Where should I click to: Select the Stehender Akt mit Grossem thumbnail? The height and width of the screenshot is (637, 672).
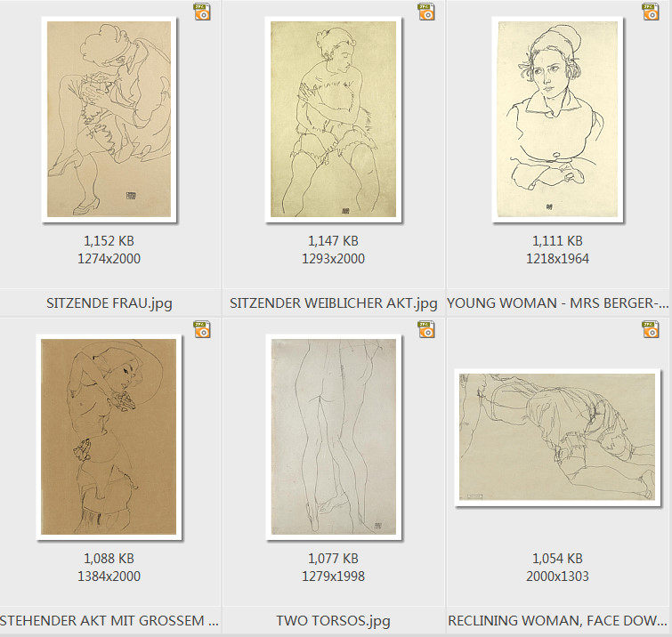pos(109,437)
